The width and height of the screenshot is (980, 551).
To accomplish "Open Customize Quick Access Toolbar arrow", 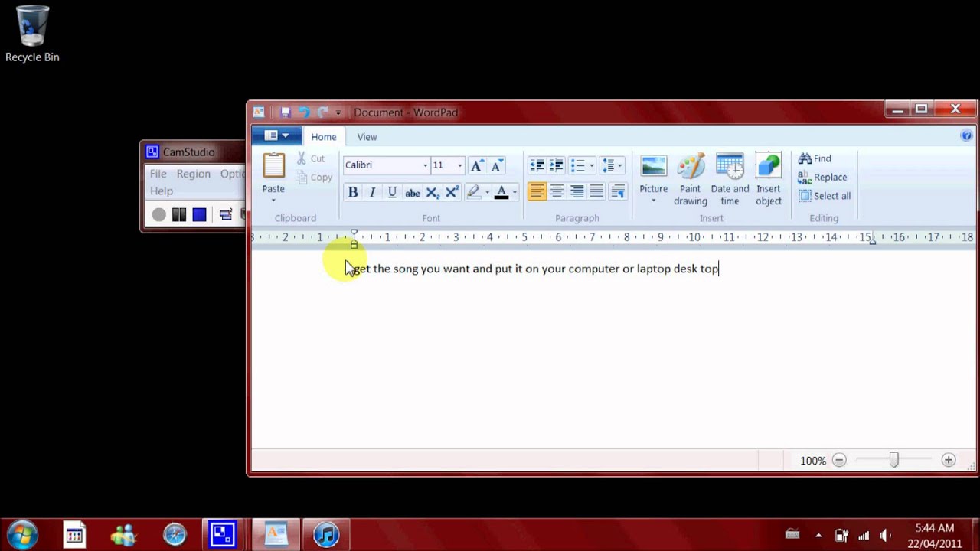I will click(x=338, y=113).
